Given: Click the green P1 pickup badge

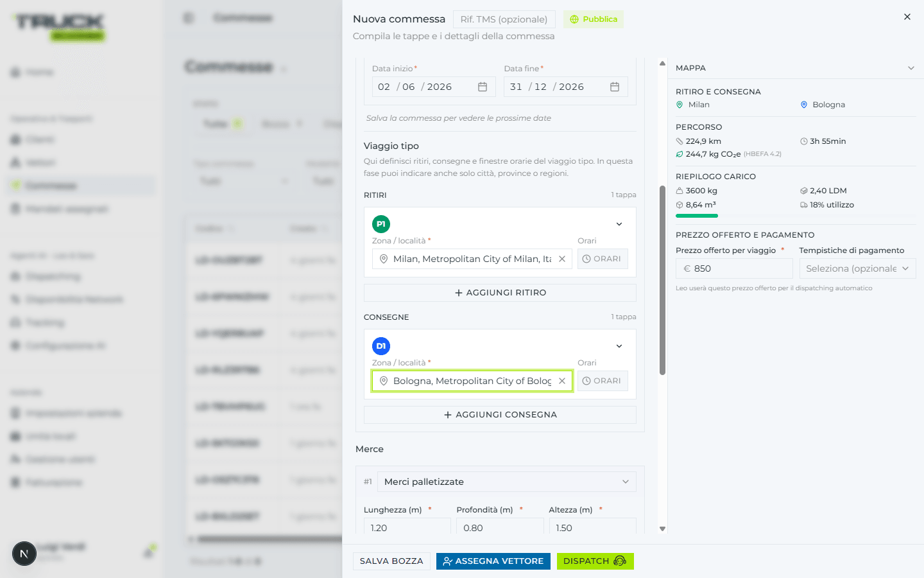Looking at the screenshot, I should (x=381, y=224).
